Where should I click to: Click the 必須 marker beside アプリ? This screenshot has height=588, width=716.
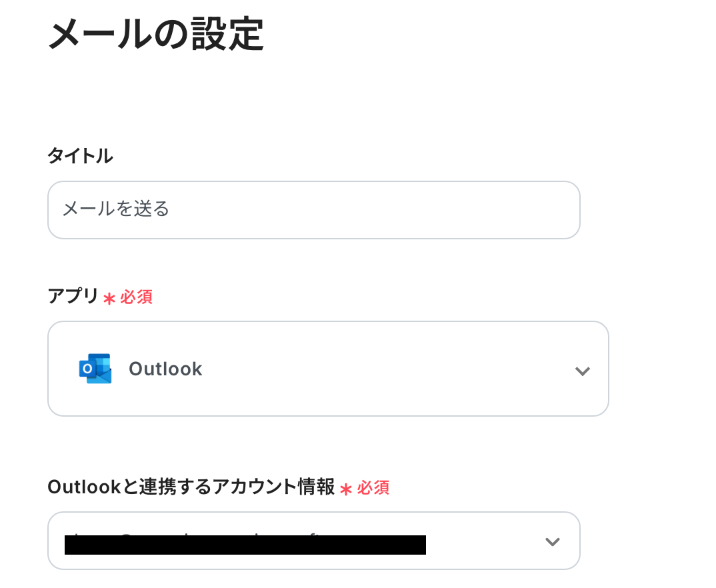pyautogui.click(x=136, y=297)
